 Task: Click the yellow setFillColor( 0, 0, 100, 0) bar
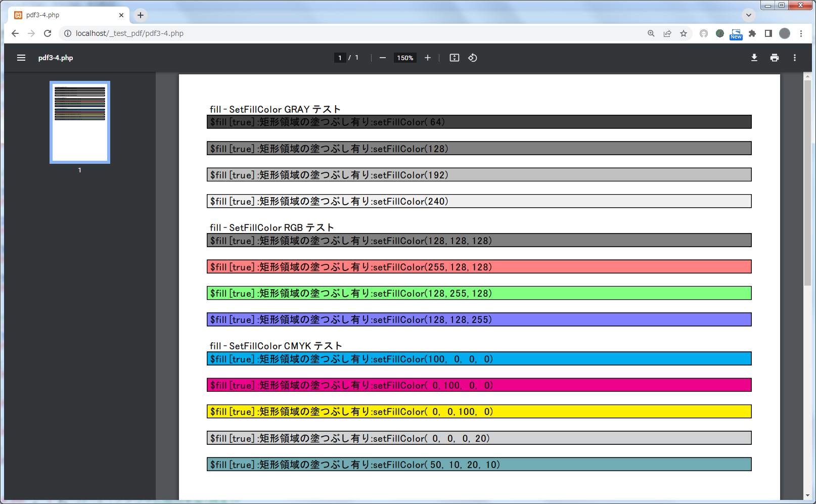pyautogui.click(x=479, y=411)
